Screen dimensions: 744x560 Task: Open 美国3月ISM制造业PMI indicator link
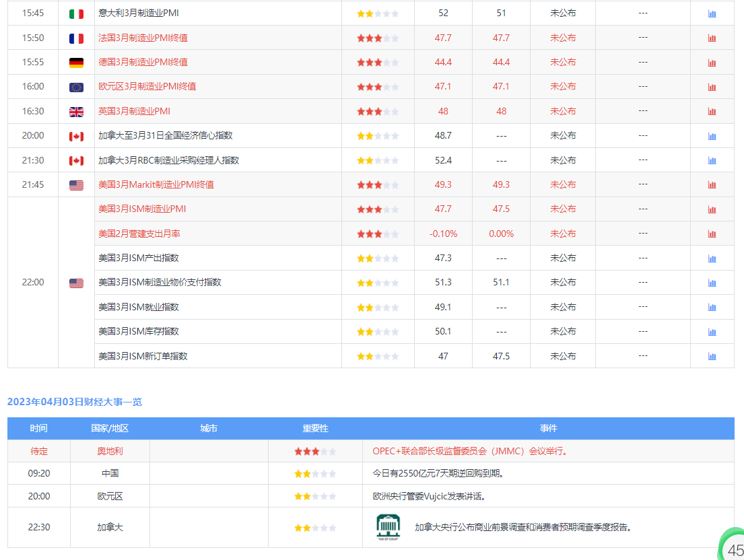coord(142,209)
